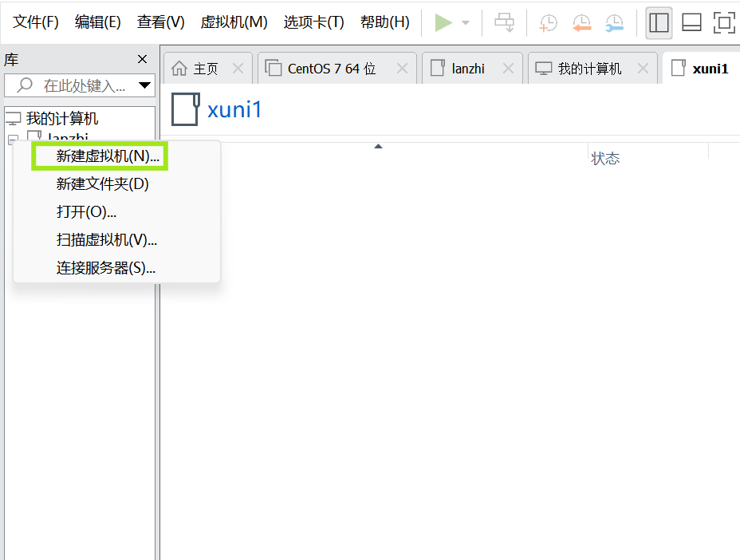This screenshot has height=560, width=740.
Task: Enter full screen mode icon
Action: pyautogui.click(x=724, y=22)
